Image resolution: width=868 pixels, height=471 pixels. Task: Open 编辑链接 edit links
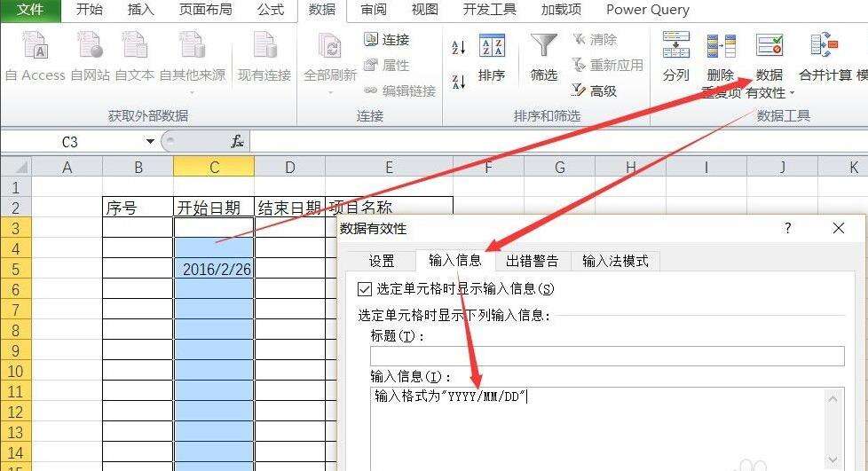pyautogui.click(x=399, y=90)
